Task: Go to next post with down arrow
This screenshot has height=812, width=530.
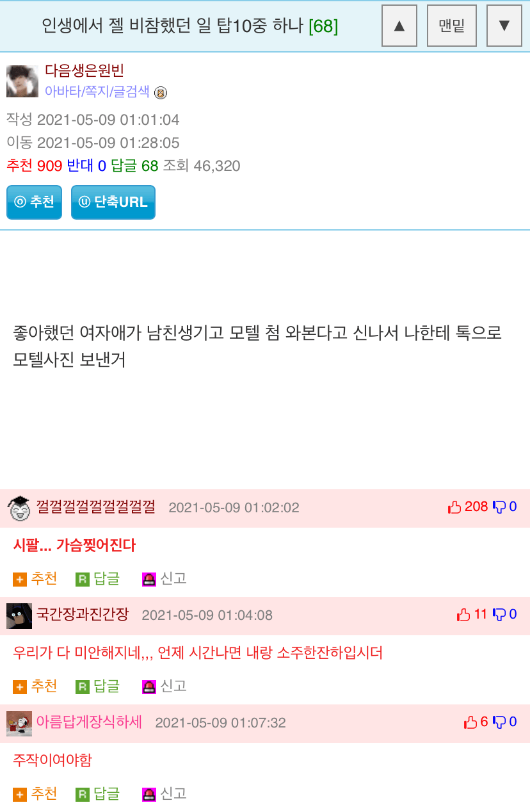Action: pyautogui.click(x=504, y=26)
